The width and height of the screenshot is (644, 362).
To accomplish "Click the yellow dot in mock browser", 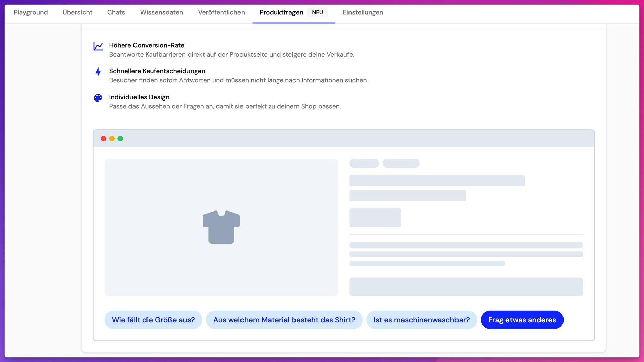I will [x=112, y=139].
